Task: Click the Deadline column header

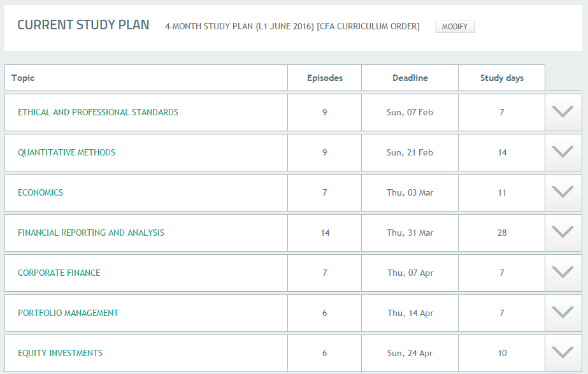Action: tap(410, 78)
